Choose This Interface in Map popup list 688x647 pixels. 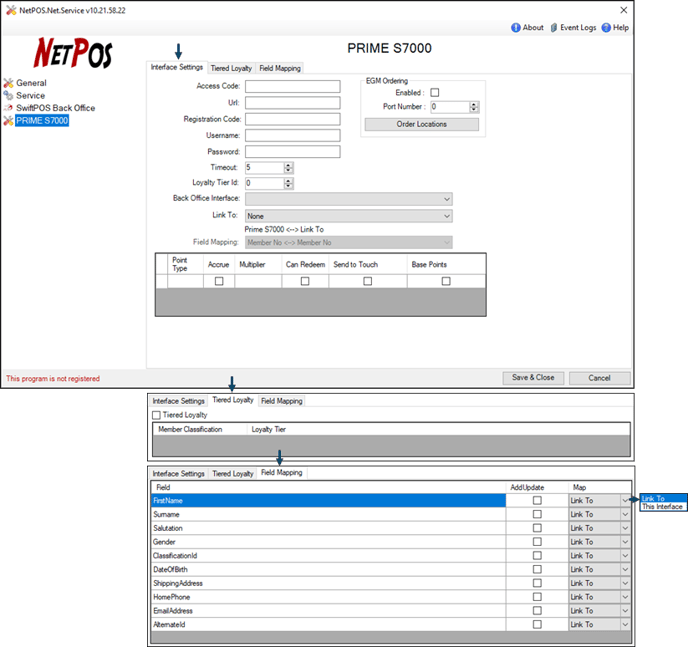pos(663,507)
